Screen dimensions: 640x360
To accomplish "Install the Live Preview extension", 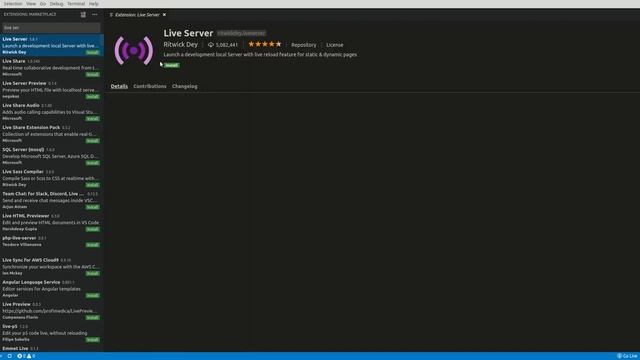I will click(93, 317).
